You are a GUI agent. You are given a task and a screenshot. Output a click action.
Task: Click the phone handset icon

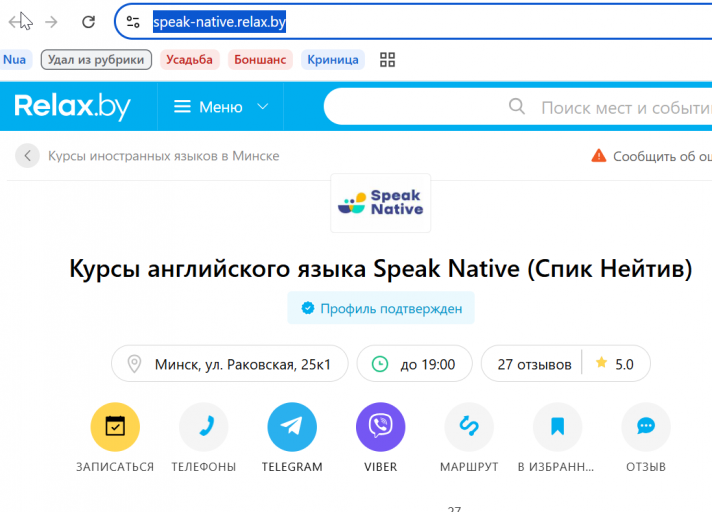point(203,427)
